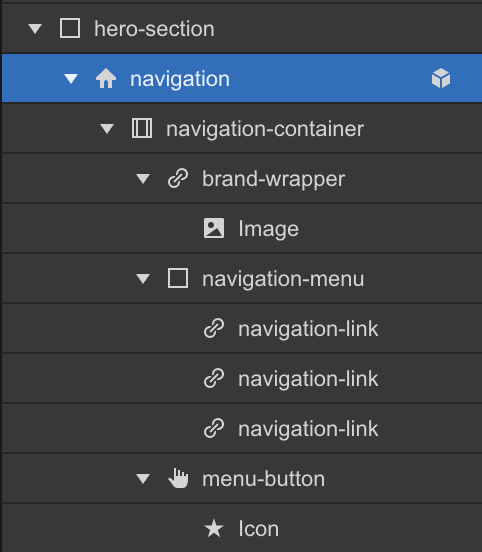Click the link icon next to brand-wrapper
Viewport: 482px width, 552px height.
178,178
